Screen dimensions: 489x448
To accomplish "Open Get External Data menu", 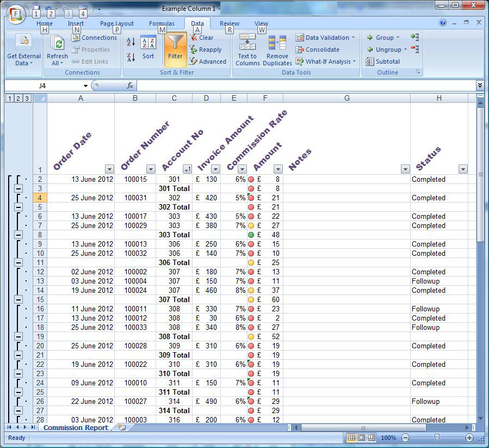I will [24, 50].
